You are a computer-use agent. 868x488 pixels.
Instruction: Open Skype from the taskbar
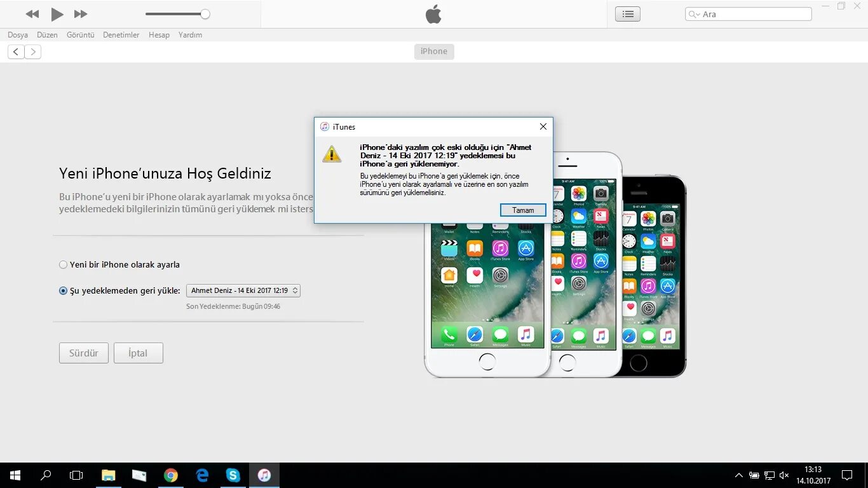[233, 475]
